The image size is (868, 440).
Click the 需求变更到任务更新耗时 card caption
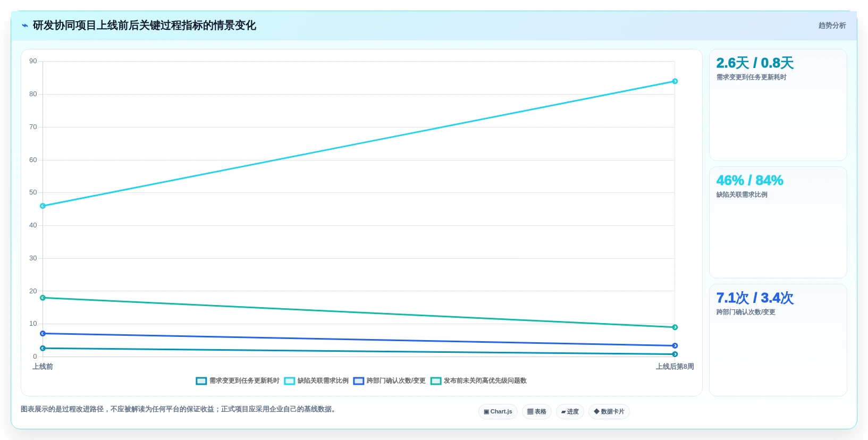751,78
